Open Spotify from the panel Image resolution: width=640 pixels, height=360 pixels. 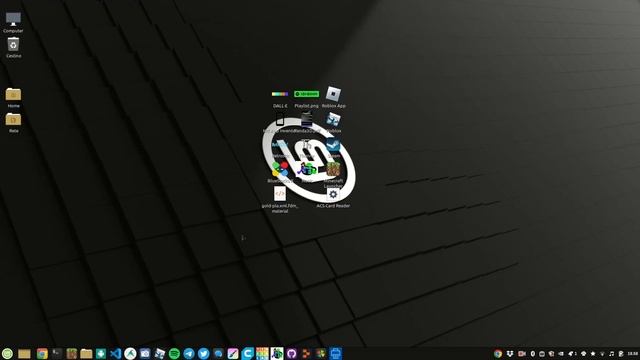point(174,353)
